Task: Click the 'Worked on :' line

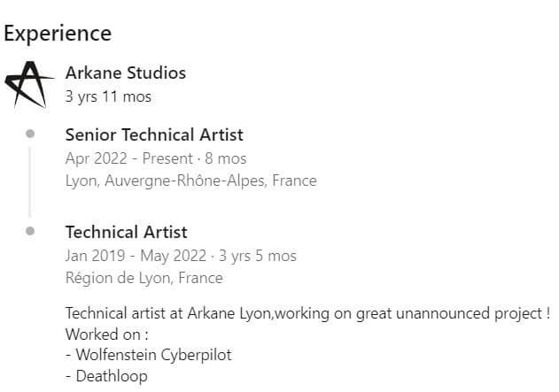Action: (x=106, y=335)
